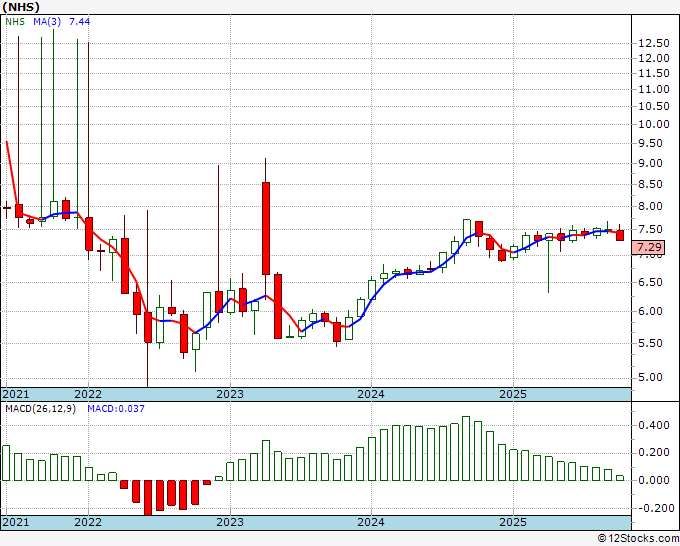680x546 pixels.
Task: Click the 9.00 price axis label
Action: (x=650, y=163)
